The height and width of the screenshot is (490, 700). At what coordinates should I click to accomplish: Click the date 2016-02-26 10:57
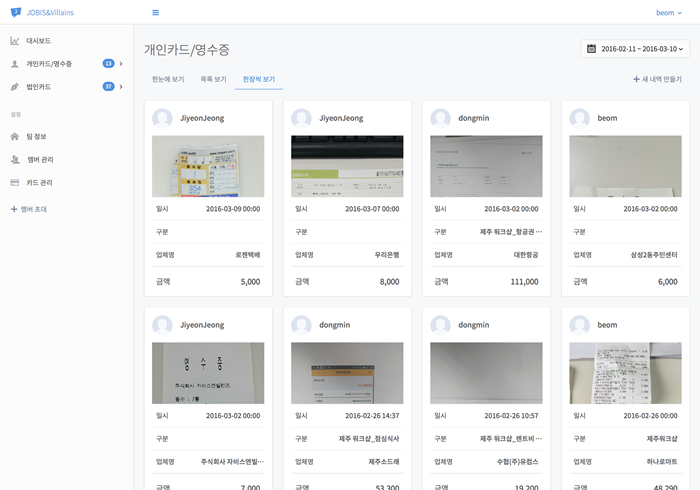(x=511, y=415)
